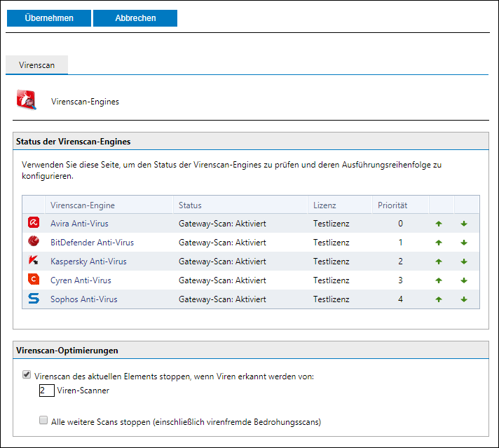
Task: Click Cyren's Testlizenz license cell
Action: pyautogui.click(x=331, y=280)
